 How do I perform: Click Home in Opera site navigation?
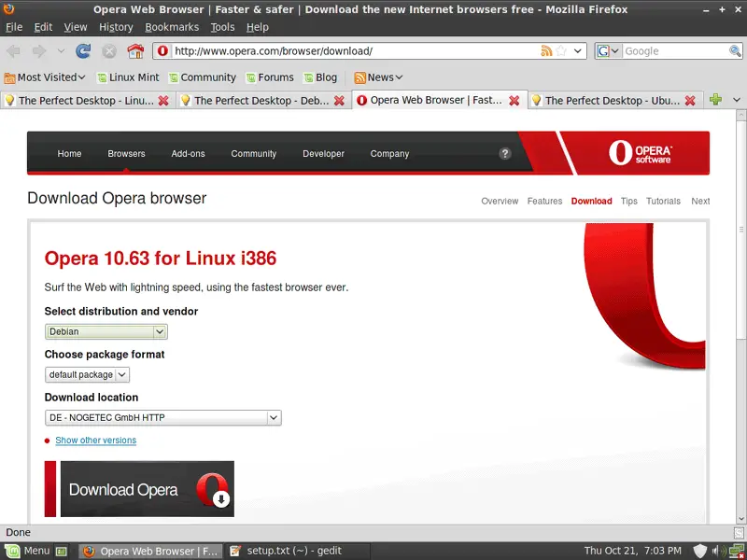pos(69,154)
